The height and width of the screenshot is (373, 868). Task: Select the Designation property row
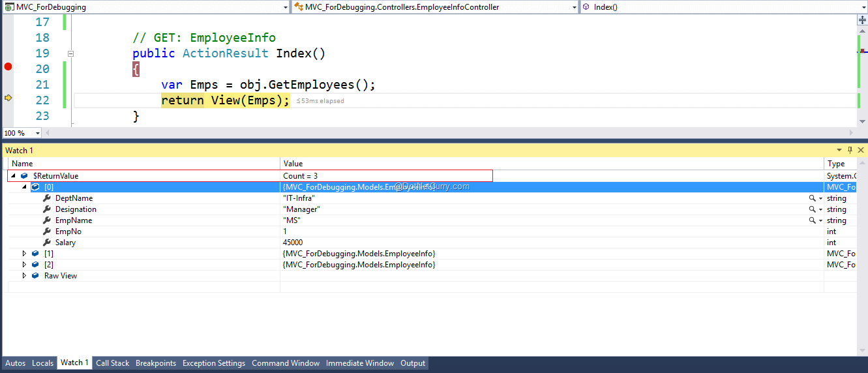click(x=76, y=209)
